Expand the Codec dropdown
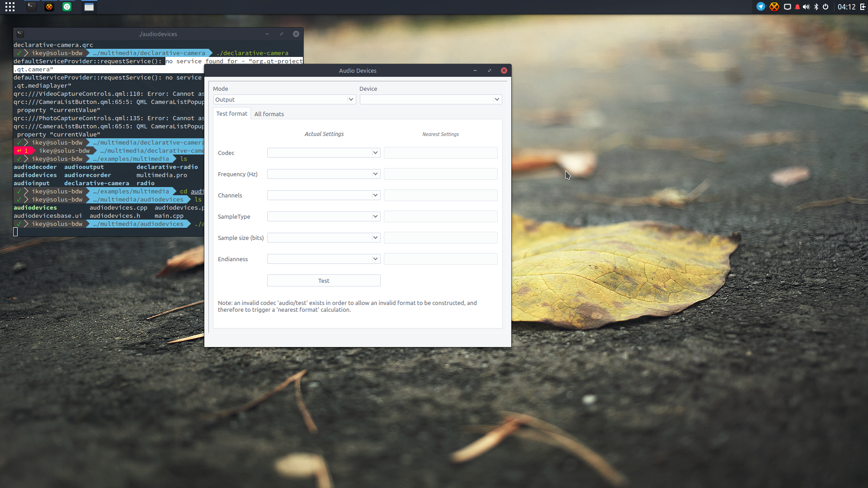Screen dimensions: 868x488 pyautogui.click(x=324, y=153)
